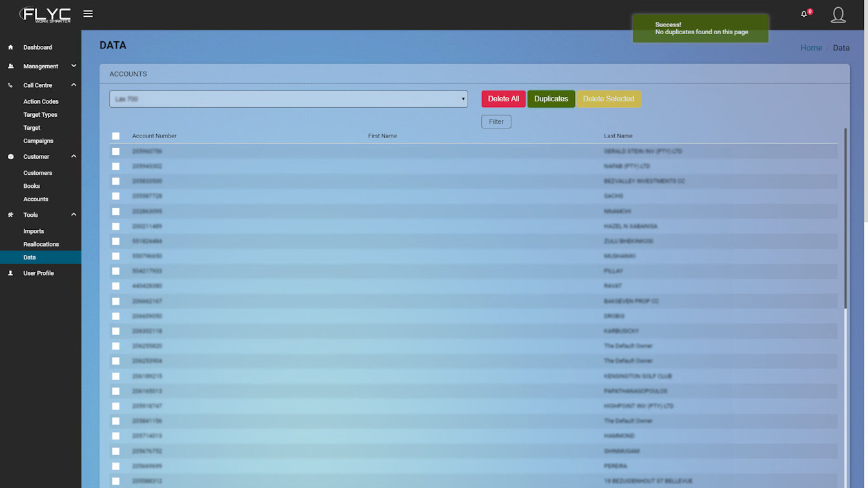Tick the checkbox for KENSINGTON GOLF CLUB row

116,376
